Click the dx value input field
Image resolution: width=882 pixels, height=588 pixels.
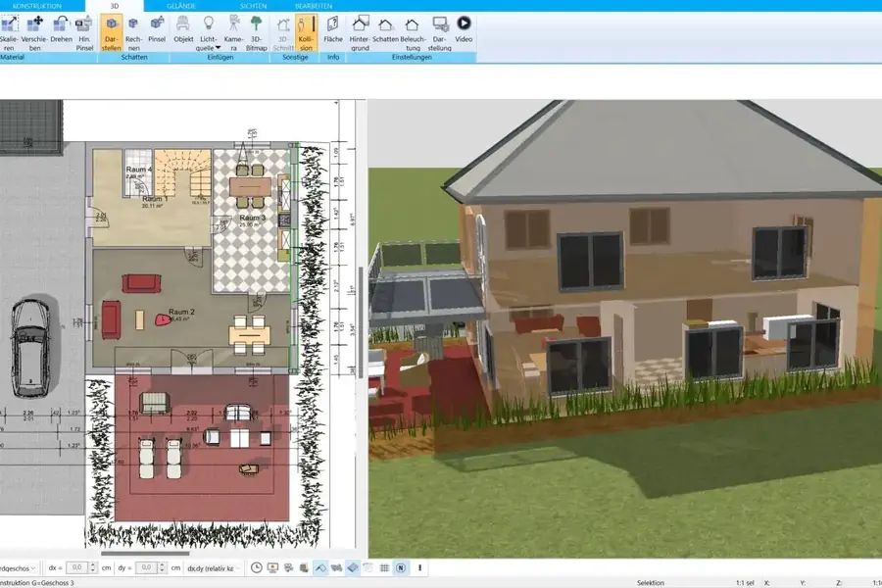(79, 567)
